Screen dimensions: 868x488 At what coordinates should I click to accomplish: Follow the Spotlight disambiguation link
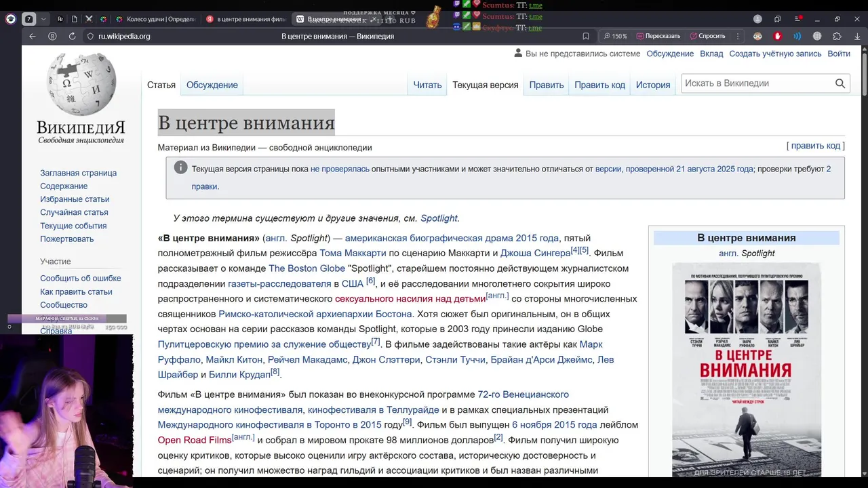point(439,218)
